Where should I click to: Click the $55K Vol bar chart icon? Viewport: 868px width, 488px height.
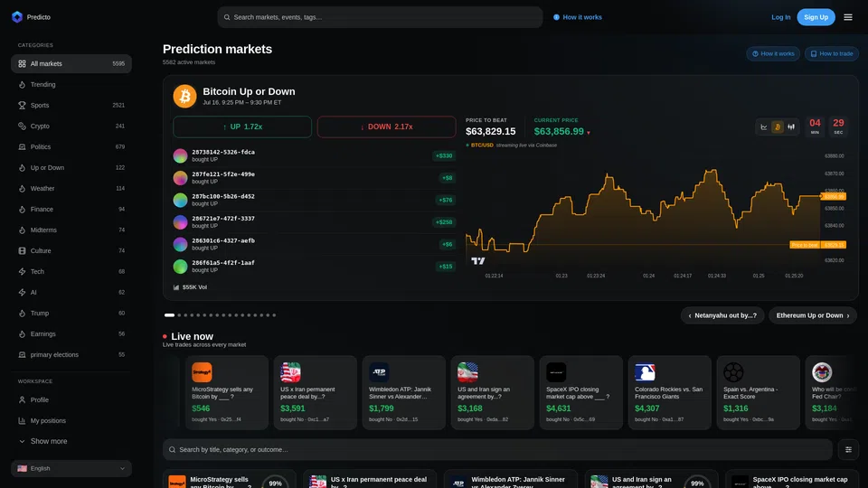pos(176,287)
